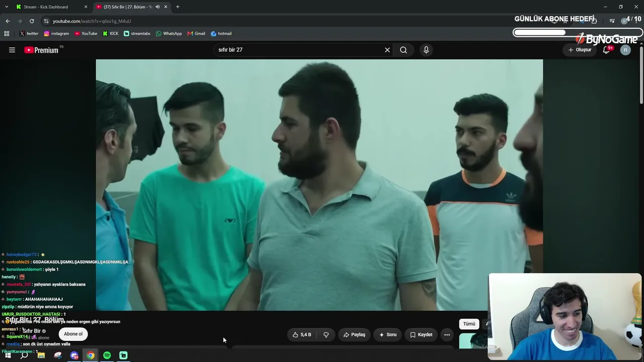This screenshot has height=362, width=644.
Task: Save the video with Kaydet
Action: pyautogui.click(x=421, y=334)
